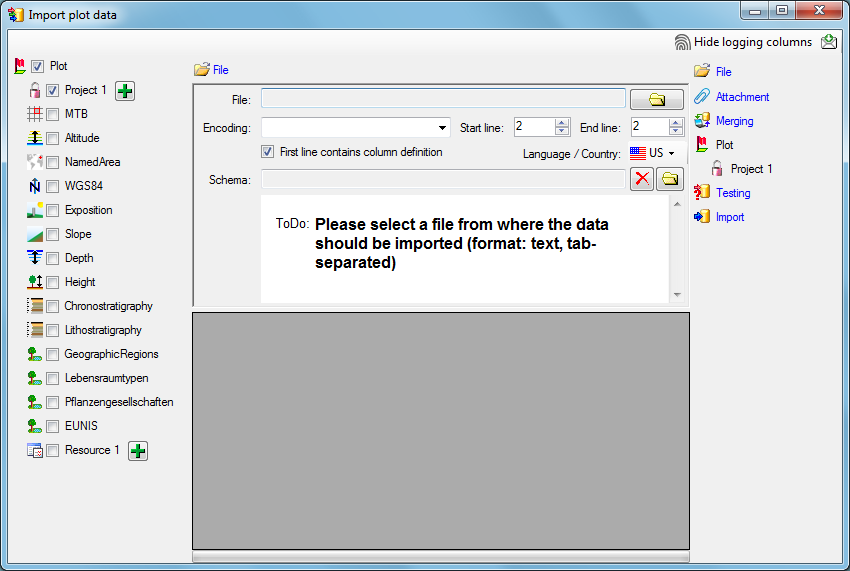Click the Import link in right panel
The height and width of the screenshot is (571, 850).
pos(729,217)
